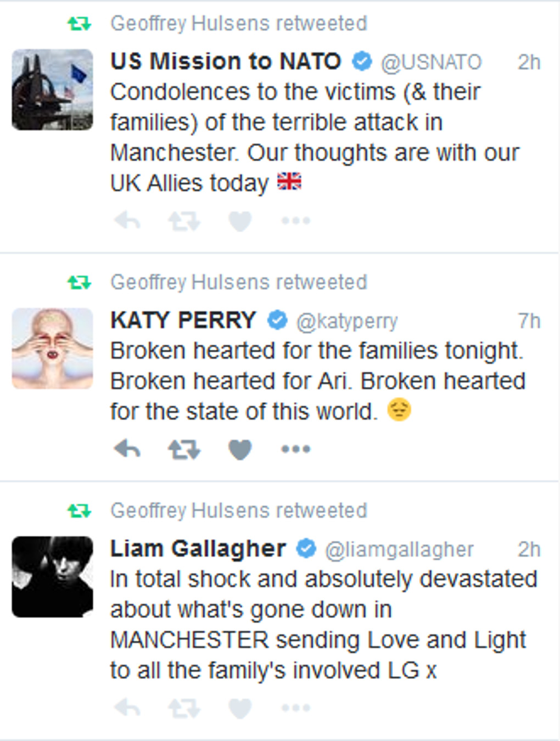This screenshot has height=741, width=560.
Task: Go to the @liamgallagher handle
Action: tap(399, 549)
